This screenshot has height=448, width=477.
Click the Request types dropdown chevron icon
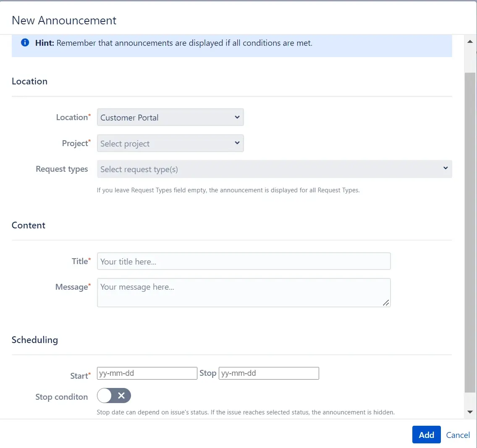[x=445, y=168]
